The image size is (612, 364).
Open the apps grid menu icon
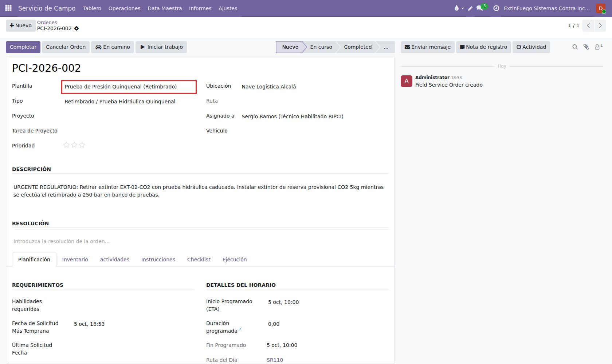pos(8,8)
